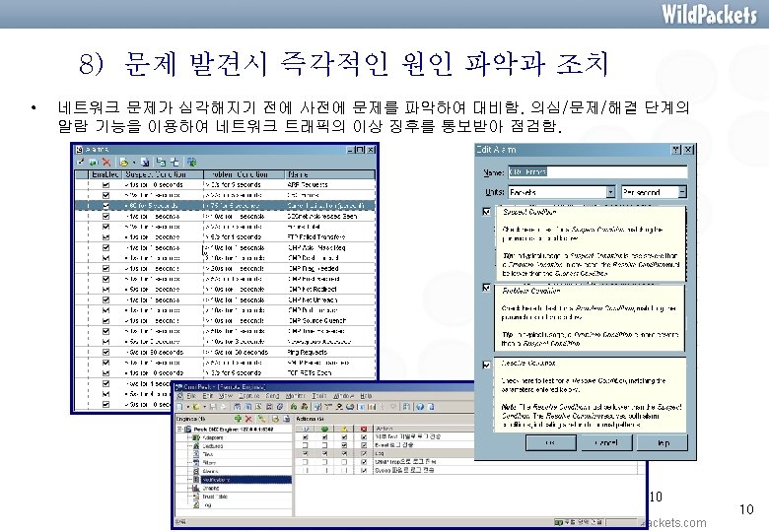Viewport: 769px width, 532px height.
Task: Toggle the Problem Condition checkbox in Edit Alarm
Action: point(486,288)
